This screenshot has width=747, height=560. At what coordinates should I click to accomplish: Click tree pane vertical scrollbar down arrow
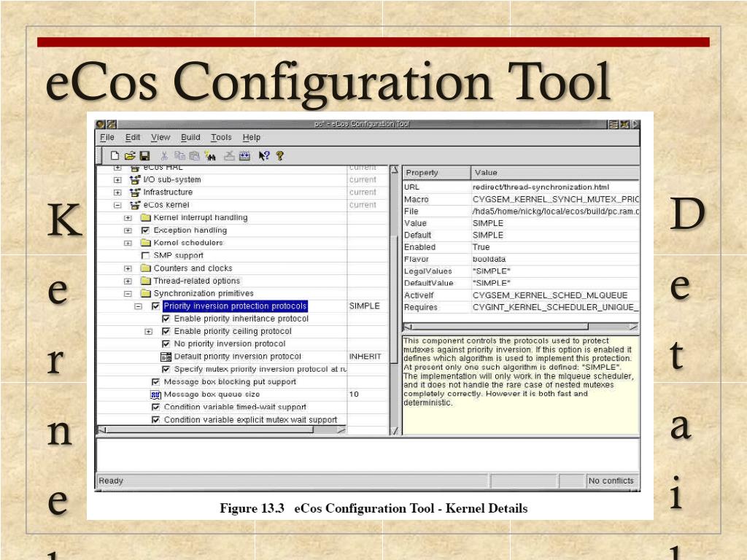[x=394, y=430]
